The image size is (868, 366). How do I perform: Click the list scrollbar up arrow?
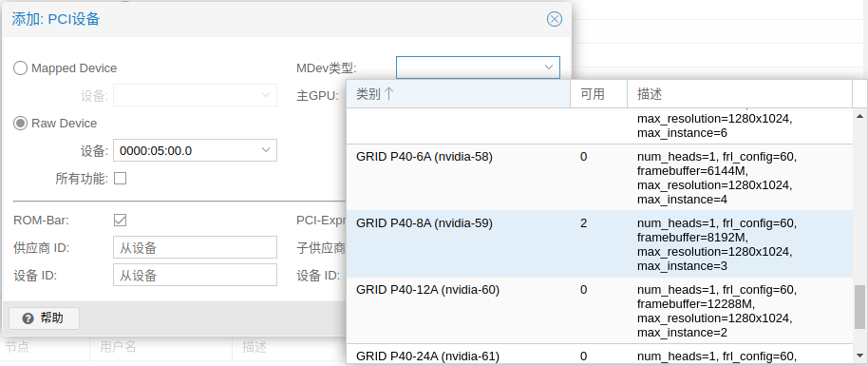[859, 116]
